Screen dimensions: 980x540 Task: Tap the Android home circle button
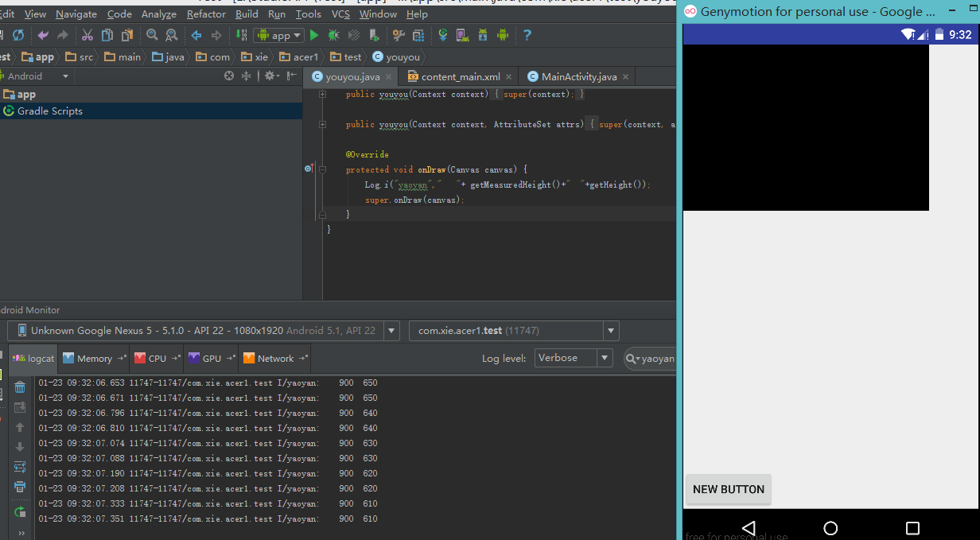click(830, 528)
